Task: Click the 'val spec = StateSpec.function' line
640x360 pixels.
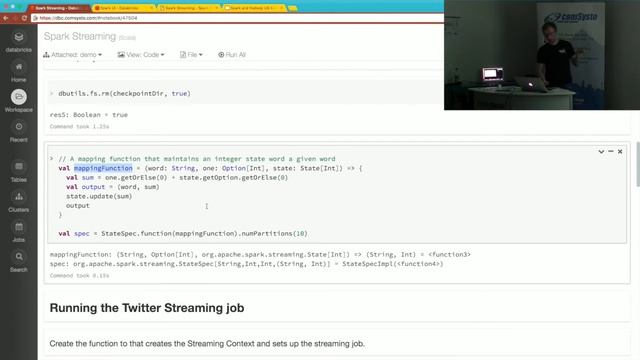Action: pyautogui.click(x=183, y=233)
